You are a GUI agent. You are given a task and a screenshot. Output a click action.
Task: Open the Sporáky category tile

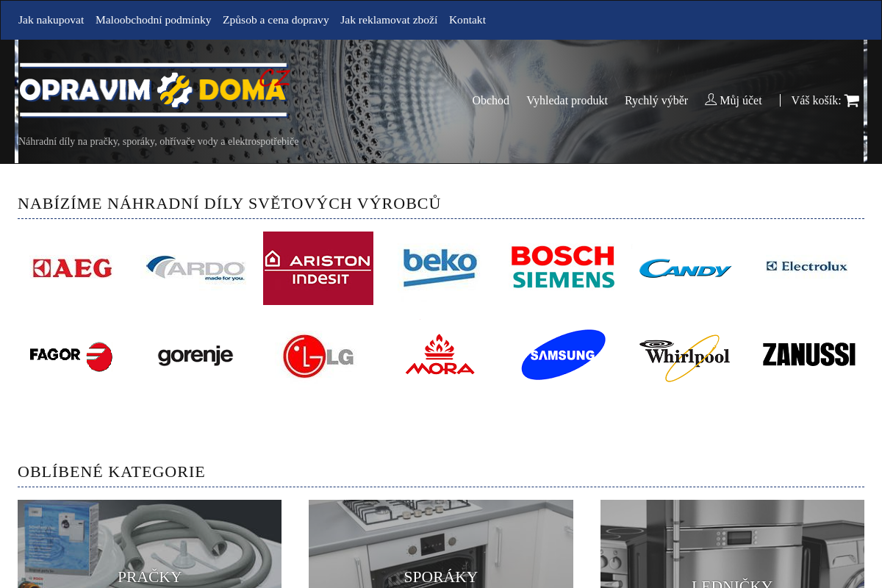441,544
